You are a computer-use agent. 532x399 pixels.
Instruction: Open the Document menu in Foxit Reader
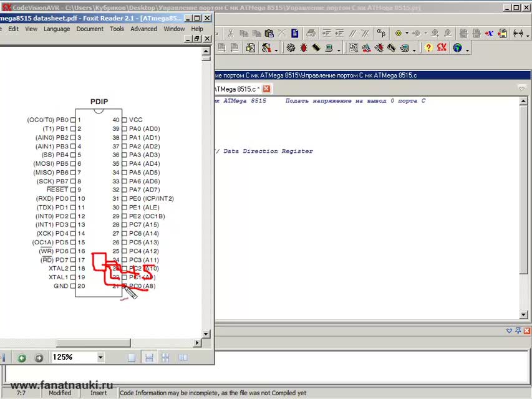click(x=90, y=29)
